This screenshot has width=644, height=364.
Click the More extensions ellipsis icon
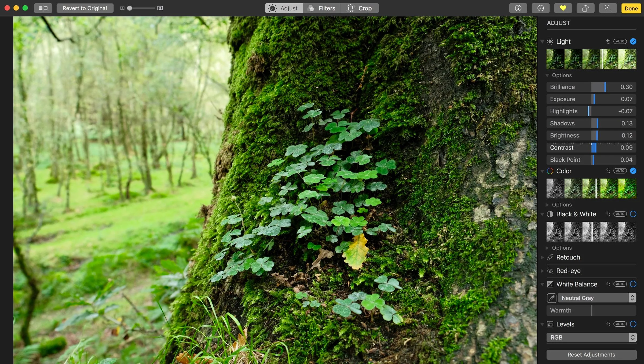click(x=540, y=8)
